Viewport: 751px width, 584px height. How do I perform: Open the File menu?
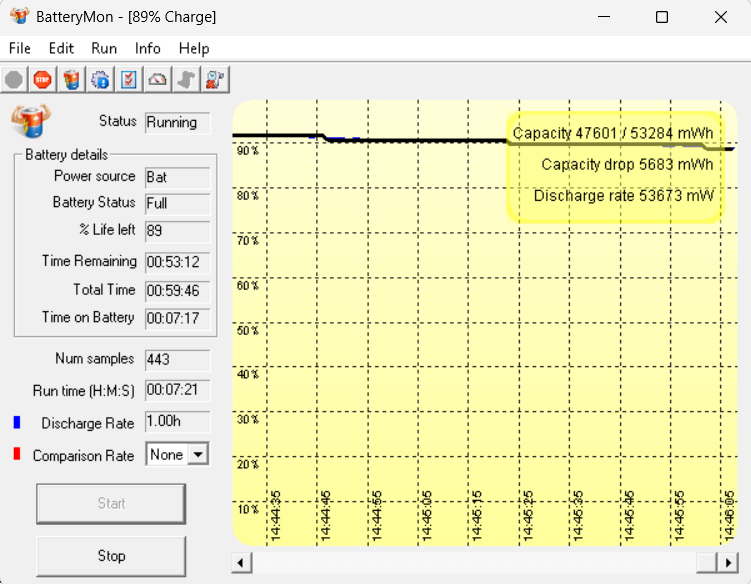click(x=20, y=48)
